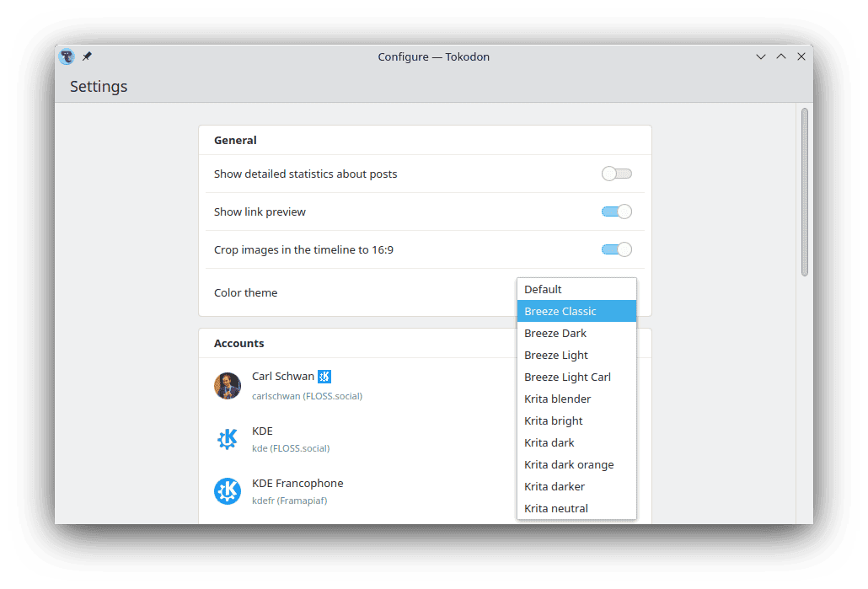Click the Accounts section heading
The image size is (868, 589).
[239, 343]
